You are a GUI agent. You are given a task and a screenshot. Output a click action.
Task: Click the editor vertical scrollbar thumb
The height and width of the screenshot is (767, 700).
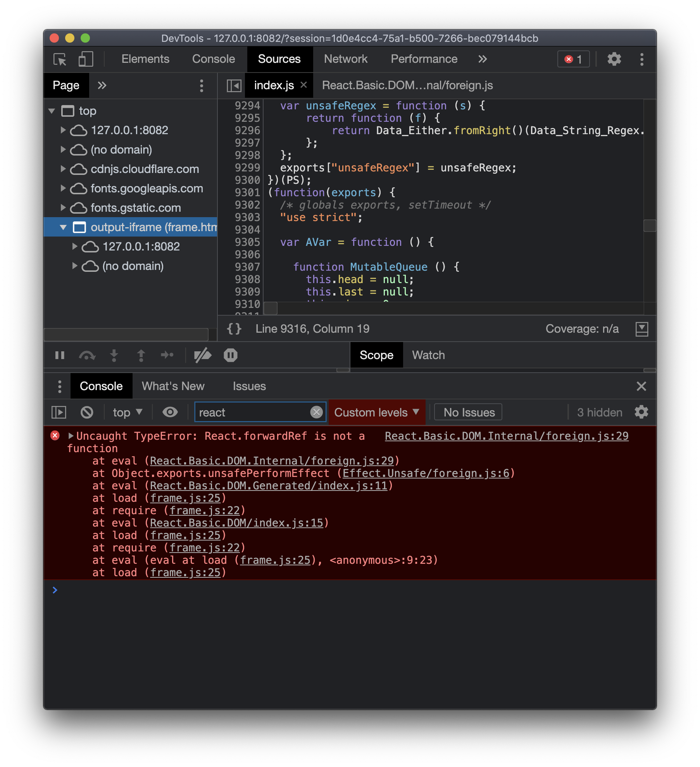pos(650,226)
